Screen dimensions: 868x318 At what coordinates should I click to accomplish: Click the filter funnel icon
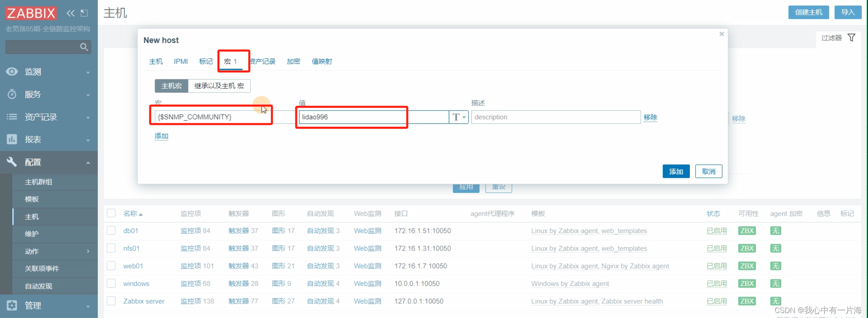point(852,37)
